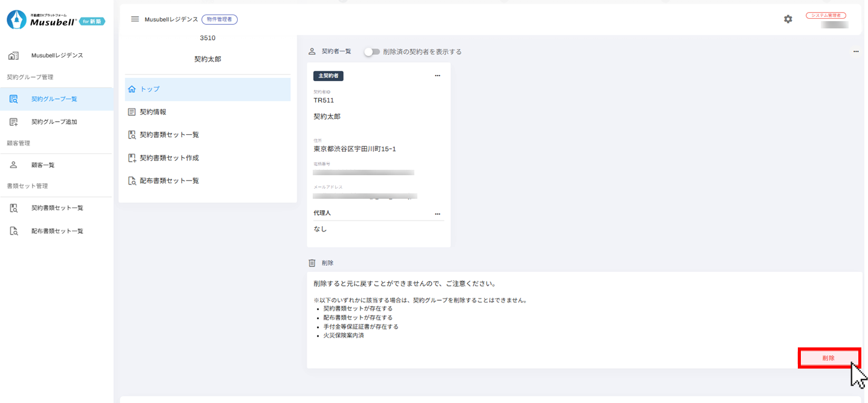Click the Musubell logo
Viewport: 868px width, 403px height.
[x=56, y=20]
